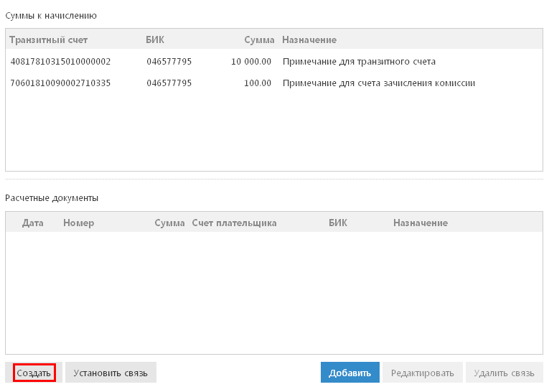The height and width of the screenshot is (392, 549).
Task: Click the Примечание для счета зачисления комиссии cell
Action: click(x=379, y=83)
